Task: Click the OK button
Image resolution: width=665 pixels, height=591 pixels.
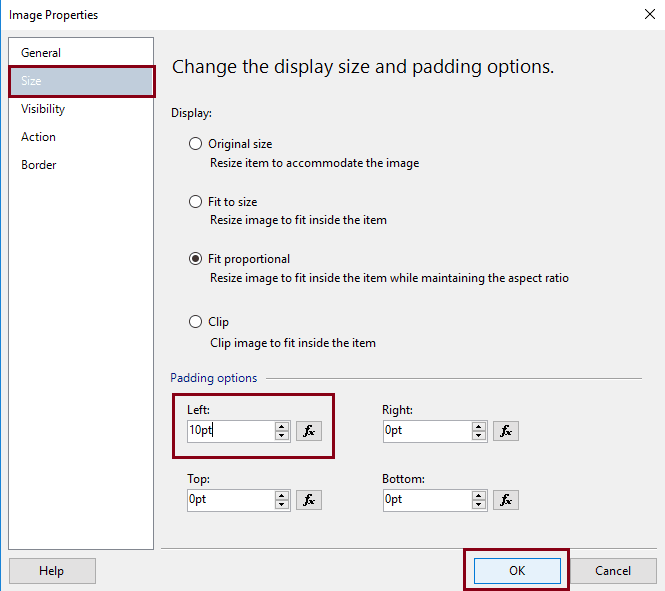Action: (516, 571)
